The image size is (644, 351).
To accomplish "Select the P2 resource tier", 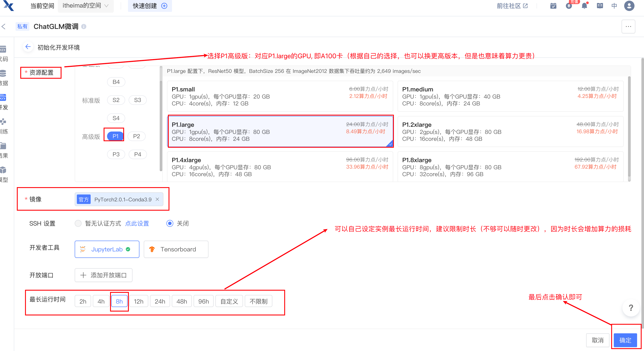I will point(136,136).
